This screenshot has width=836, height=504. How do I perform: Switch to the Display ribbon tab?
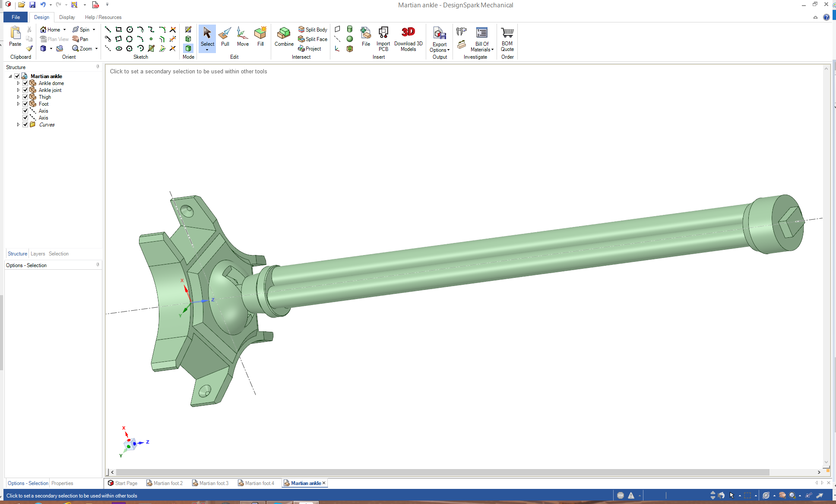pyautogui.click(x=67, y=17)
